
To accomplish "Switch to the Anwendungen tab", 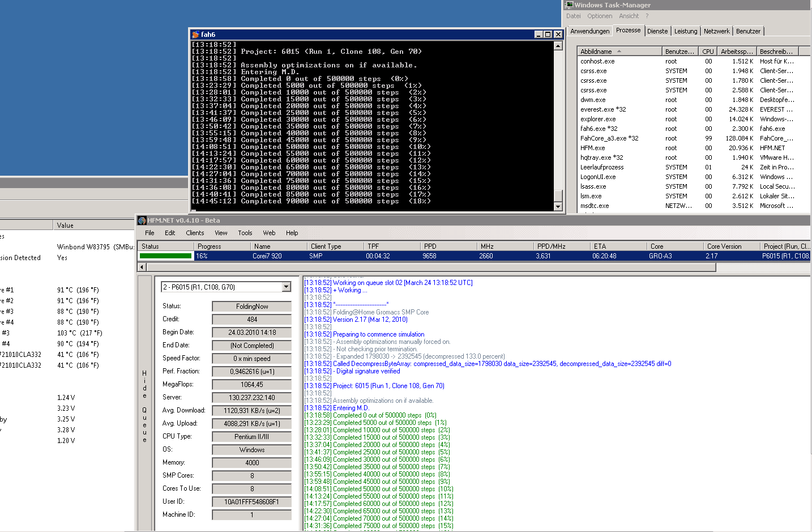I will tap(590, 31).
